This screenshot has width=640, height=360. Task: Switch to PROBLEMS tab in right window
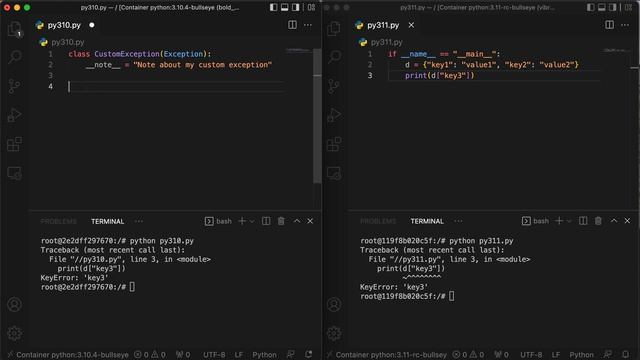378,221
